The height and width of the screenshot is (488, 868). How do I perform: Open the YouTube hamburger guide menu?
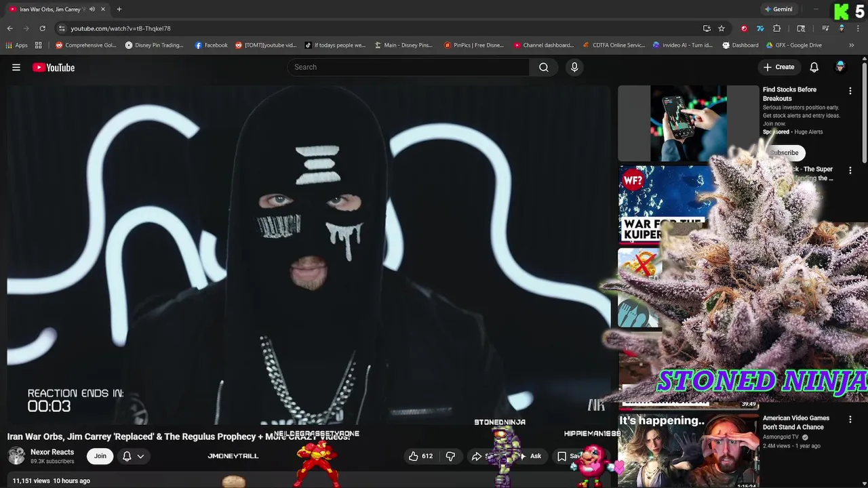[x=16, y=67]
